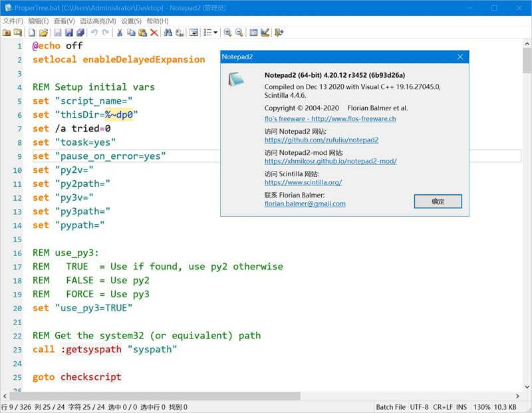
Task: Click the vertical scrollbar down arrow
Action: [x=527, y=386]
